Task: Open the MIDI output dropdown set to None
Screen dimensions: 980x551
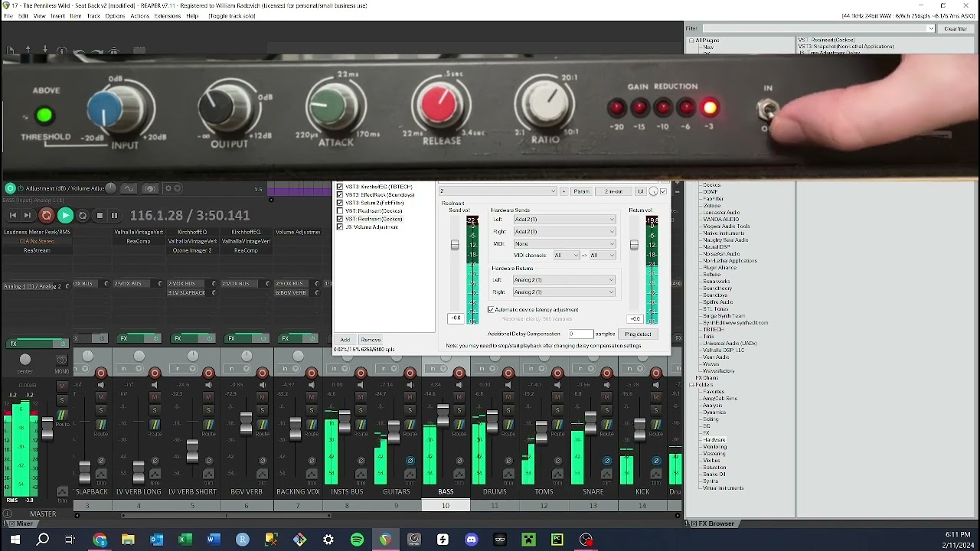Action: (563, 243)
